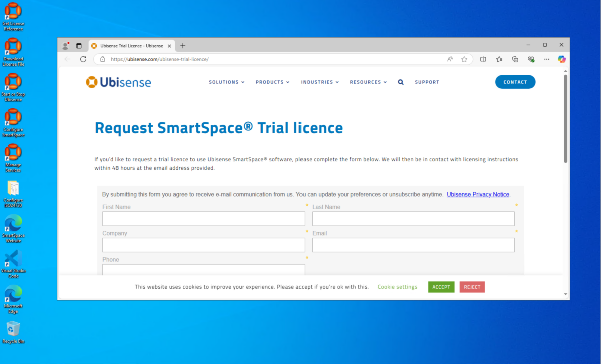This screenshot has width=601, height=364.
Task: Click the Ubisense logo
Action: coord(118,82)
